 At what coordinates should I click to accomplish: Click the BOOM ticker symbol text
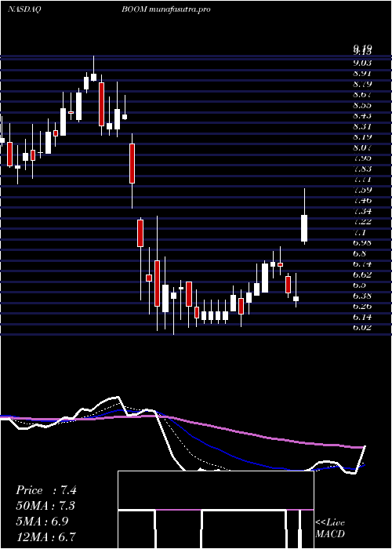135,9
